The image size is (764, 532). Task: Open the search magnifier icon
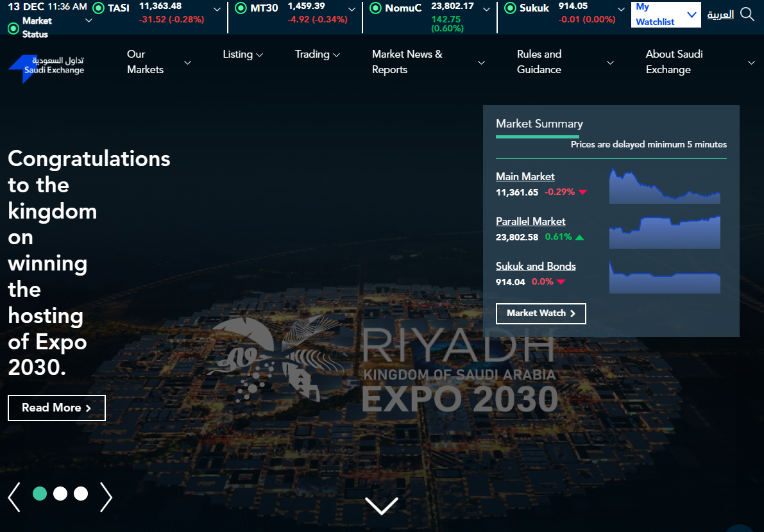click(x=747, y=14)
